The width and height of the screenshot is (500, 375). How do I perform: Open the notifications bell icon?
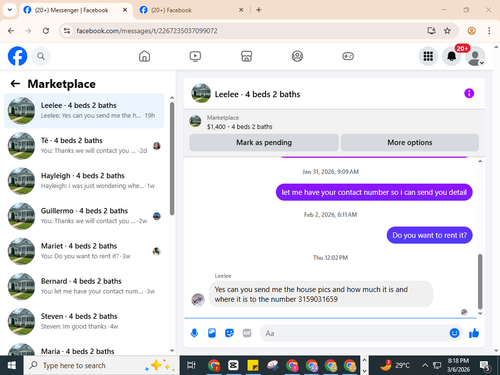tap(452, 56)
